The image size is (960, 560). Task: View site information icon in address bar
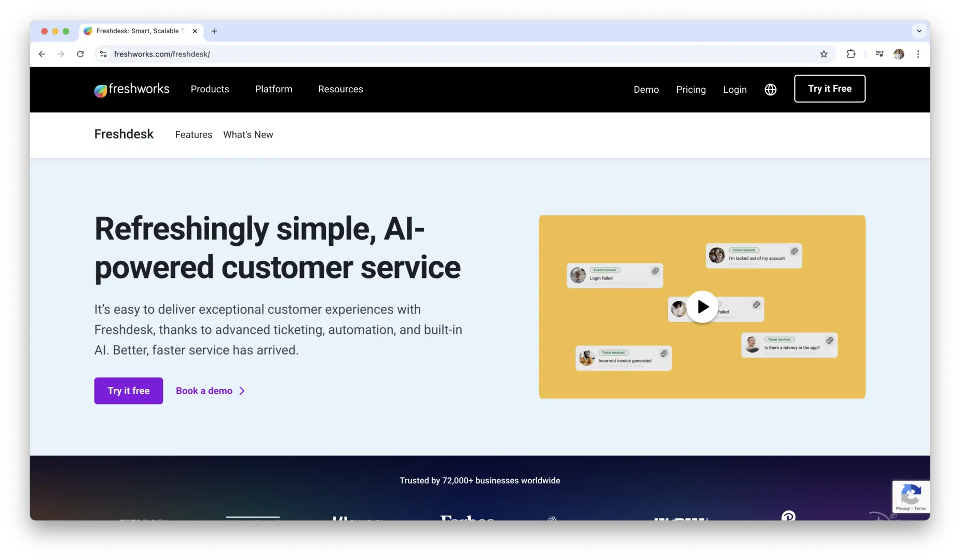click(x=103, y=54)
